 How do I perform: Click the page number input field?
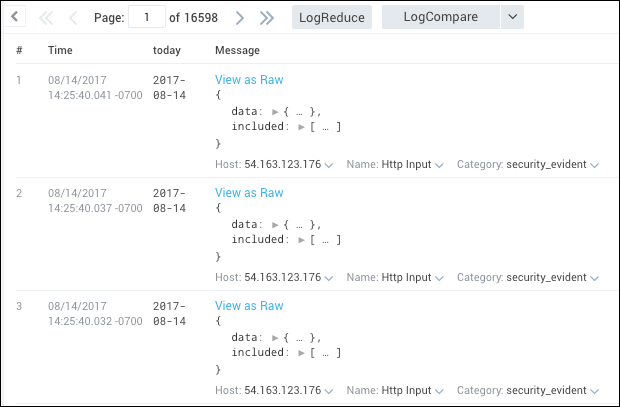click(147, 17)
